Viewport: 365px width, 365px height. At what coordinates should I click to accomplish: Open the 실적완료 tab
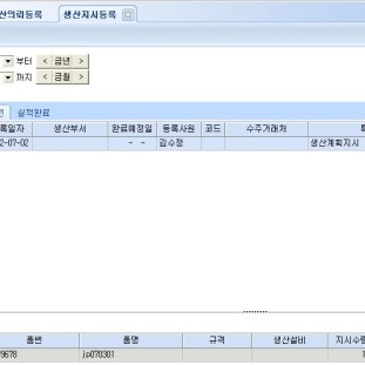tap(34, 113)
